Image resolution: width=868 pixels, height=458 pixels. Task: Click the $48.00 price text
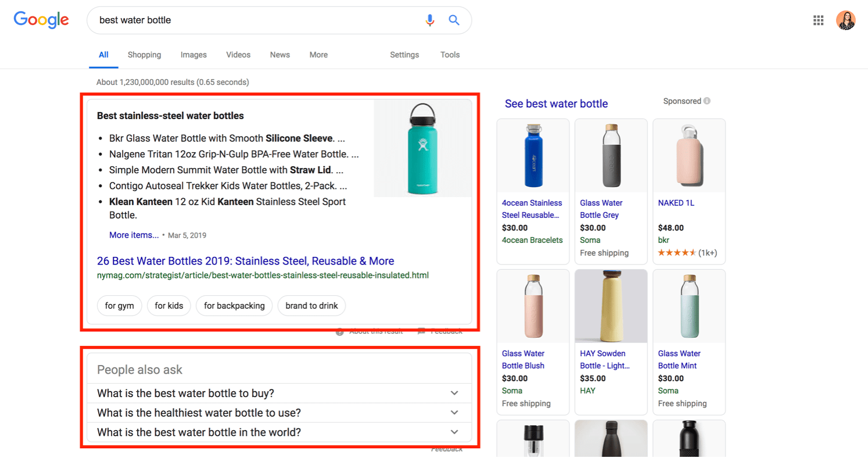tap(671, 228)
